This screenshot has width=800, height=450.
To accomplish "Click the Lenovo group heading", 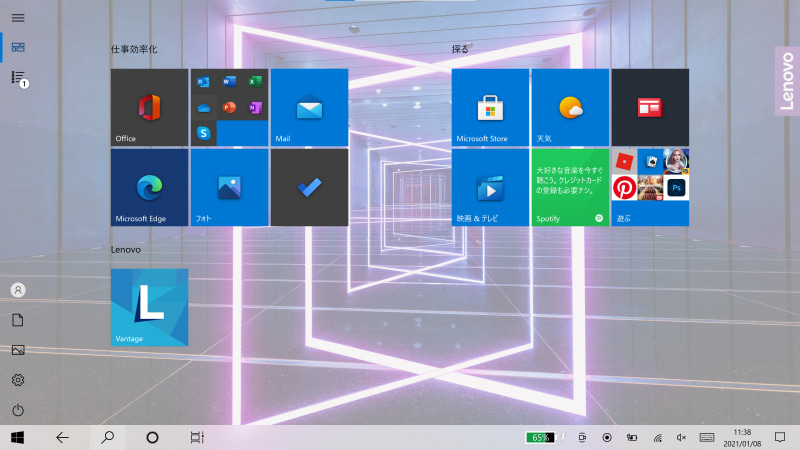I will (x=126, y=249).
